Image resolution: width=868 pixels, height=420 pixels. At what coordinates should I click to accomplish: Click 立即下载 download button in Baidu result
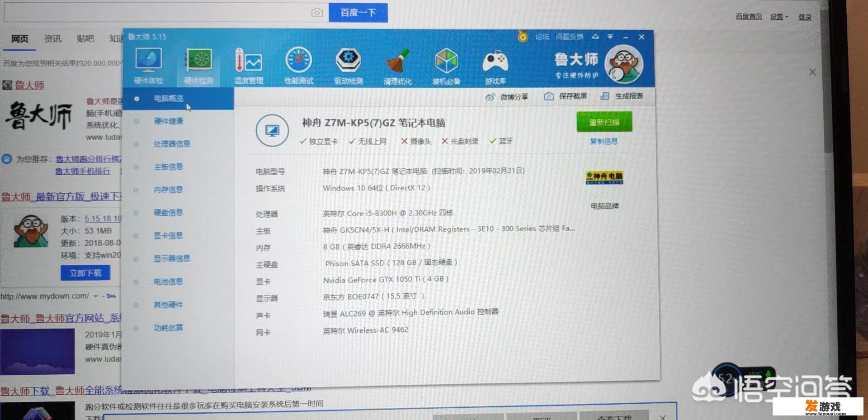pos(85,273)
